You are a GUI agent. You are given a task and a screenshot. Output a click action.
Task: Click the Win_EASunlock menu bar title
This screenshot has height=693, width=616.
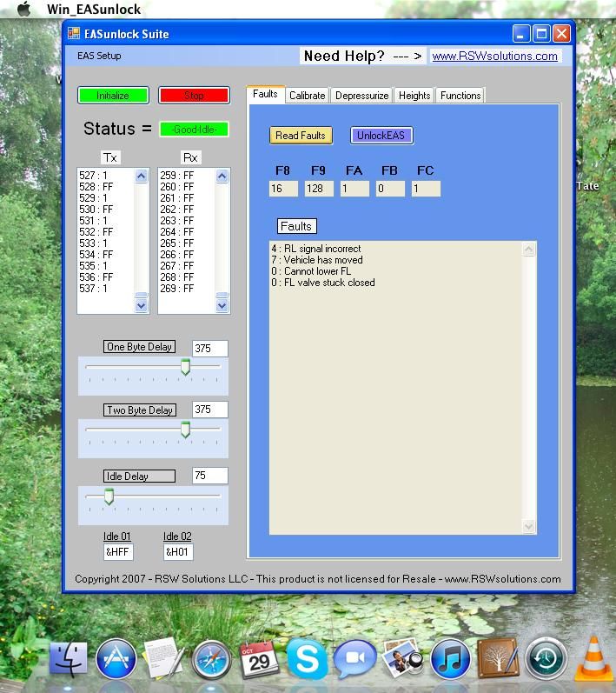(x=94, y=10)
